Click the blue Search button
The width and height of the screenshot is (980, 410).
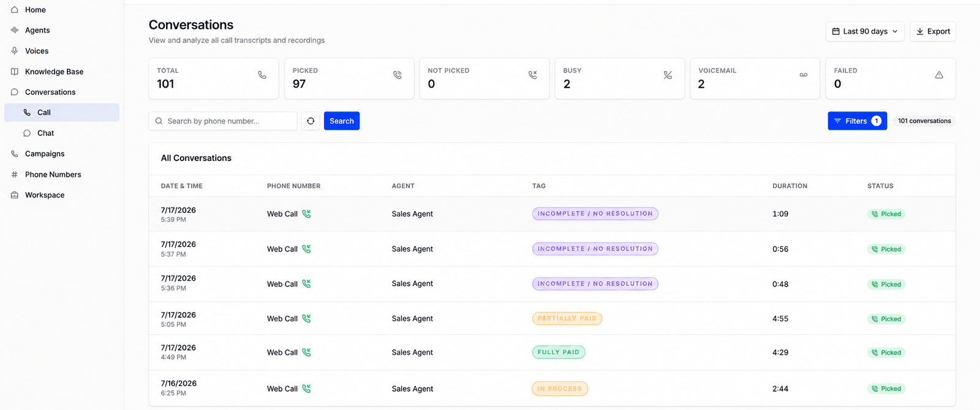[x=342, y=121]
